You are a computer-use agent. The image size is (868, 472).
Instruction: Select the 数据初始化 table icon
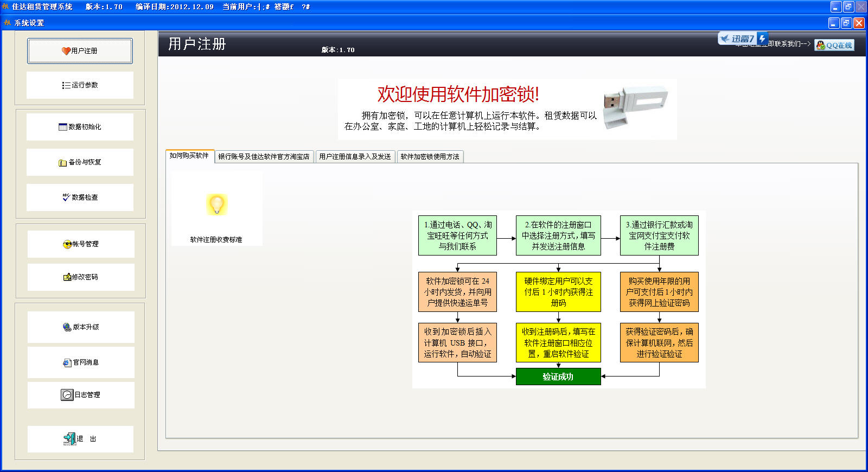(x=63, y=127)
